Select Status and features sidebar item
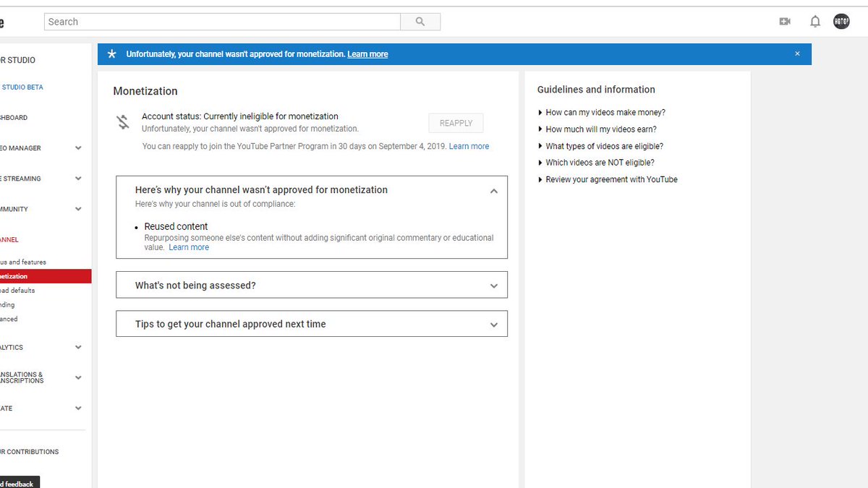This screenshot has width=868, height=488. 23,262
